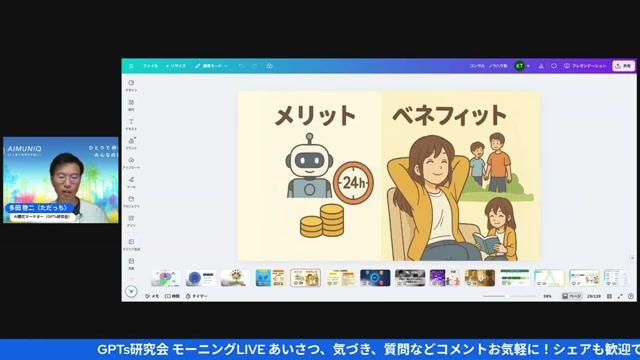Screen dimensions: 640x360
Task: Open the ファイル (File) menu
Action: (150, 66)
